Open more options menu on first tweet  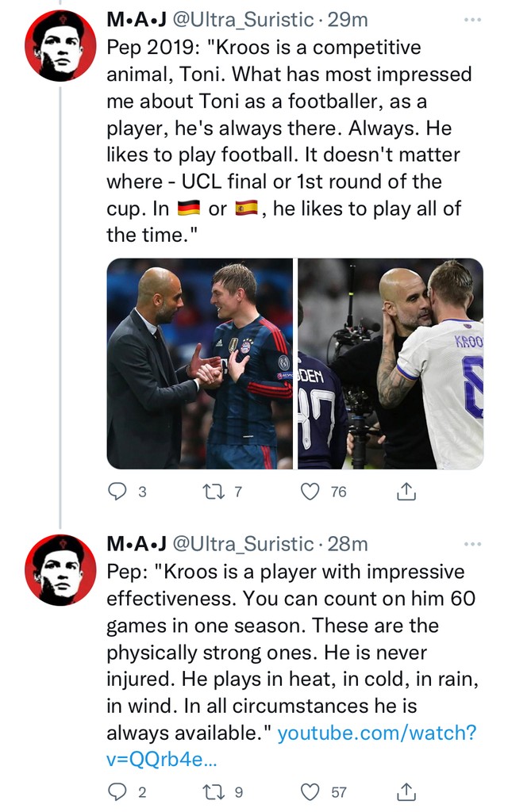coord(472,20)
